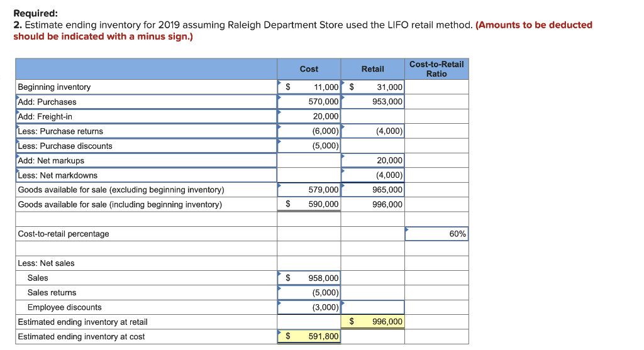Select the Cost-to-Retail Ratio column header

436,69
